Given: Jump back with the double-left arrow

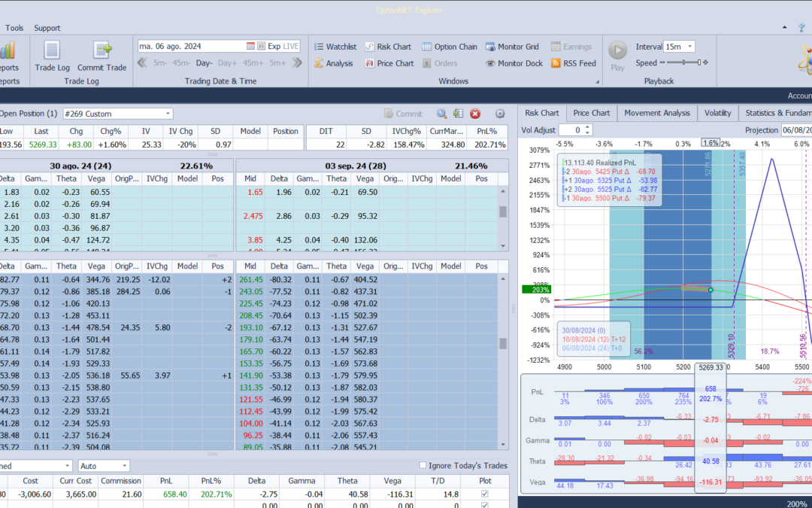Looking at the screenshot, I should click(142, 63).
